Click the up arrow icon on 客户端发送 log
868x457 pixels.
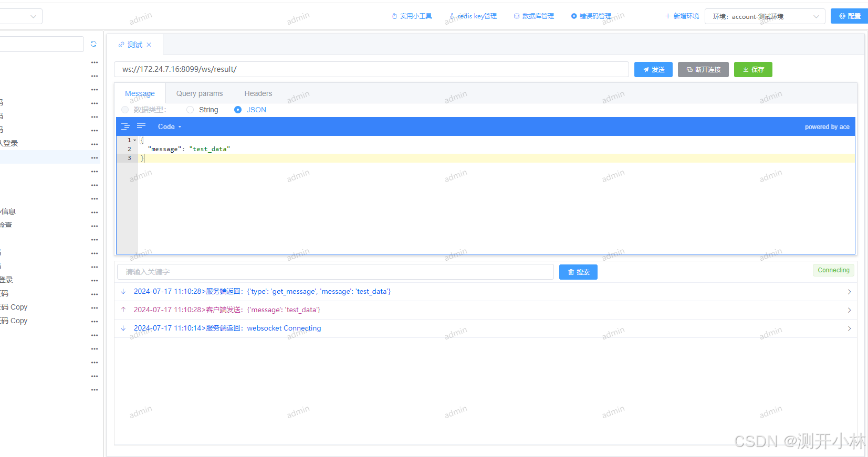123,310
